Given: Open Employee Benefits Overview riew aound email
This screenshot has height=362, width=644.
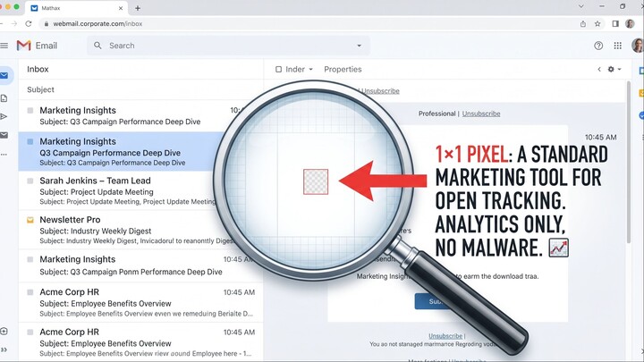Looking at the screenshot, I should tap(141, 342).
